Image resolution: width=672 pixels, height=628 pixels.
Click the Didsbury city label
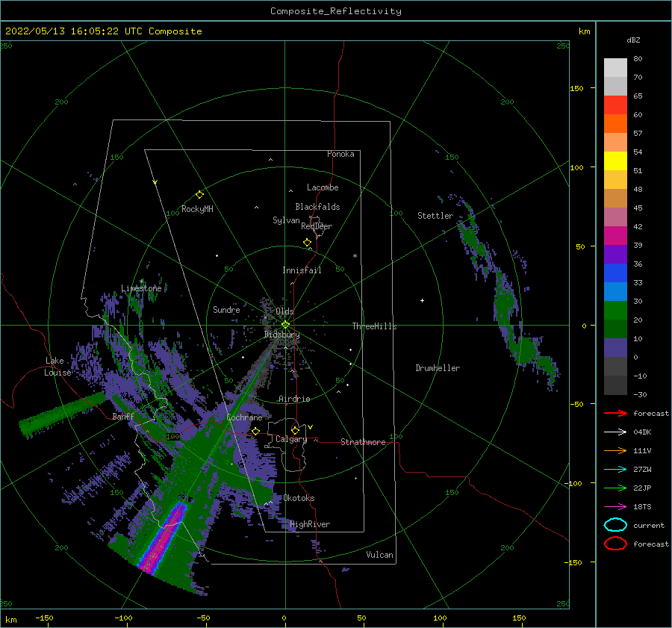coord(282,335)
